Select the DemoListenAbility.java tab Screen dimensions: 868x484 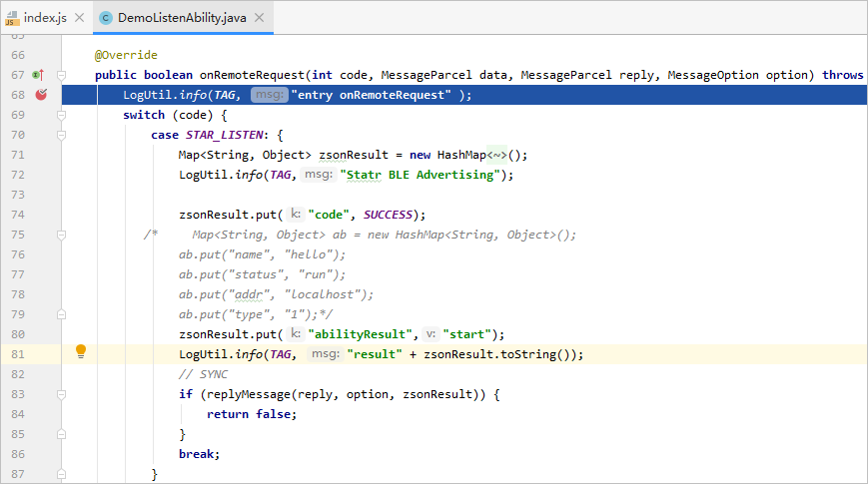point(182,18)
